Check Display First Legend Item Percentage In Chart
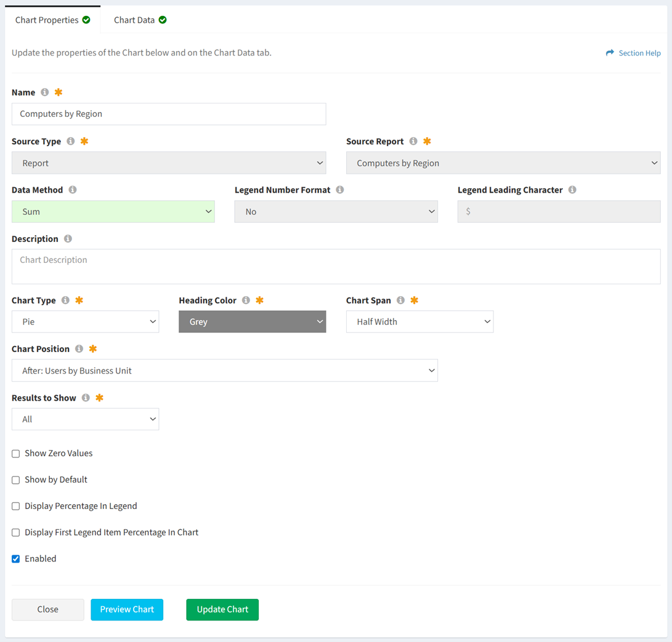Viewport: 672px width, 642px height. (x=16, y=533)
